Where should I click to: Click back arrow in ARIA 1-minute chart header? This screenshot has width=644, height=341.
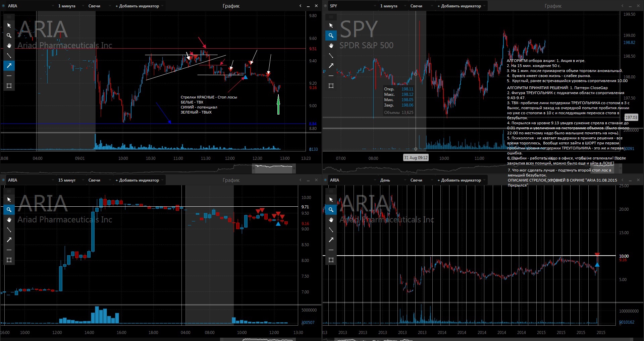[x=300, y=6]
